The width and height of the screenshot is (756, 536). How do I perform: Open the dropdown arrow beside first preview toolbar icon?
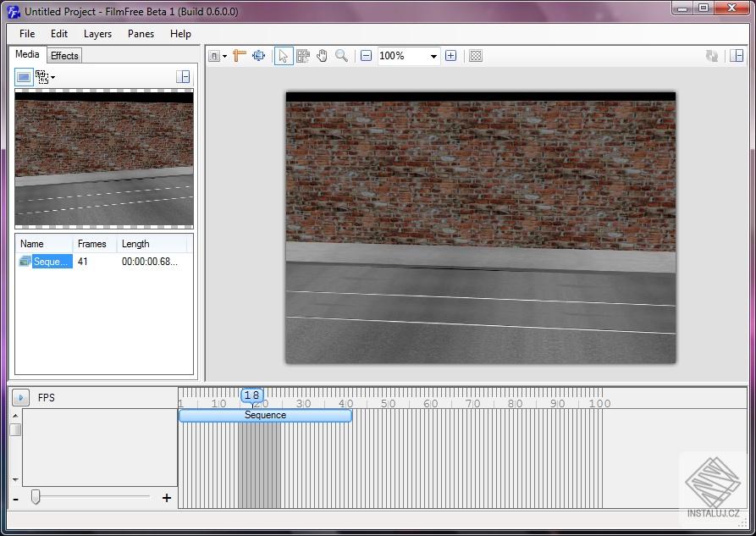[223, 56]
